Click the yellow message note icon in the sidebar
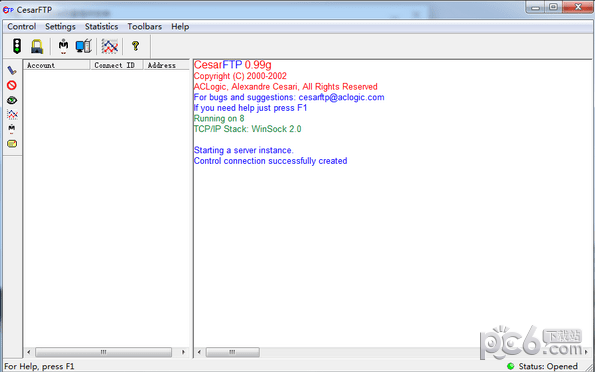 (12, 144)
